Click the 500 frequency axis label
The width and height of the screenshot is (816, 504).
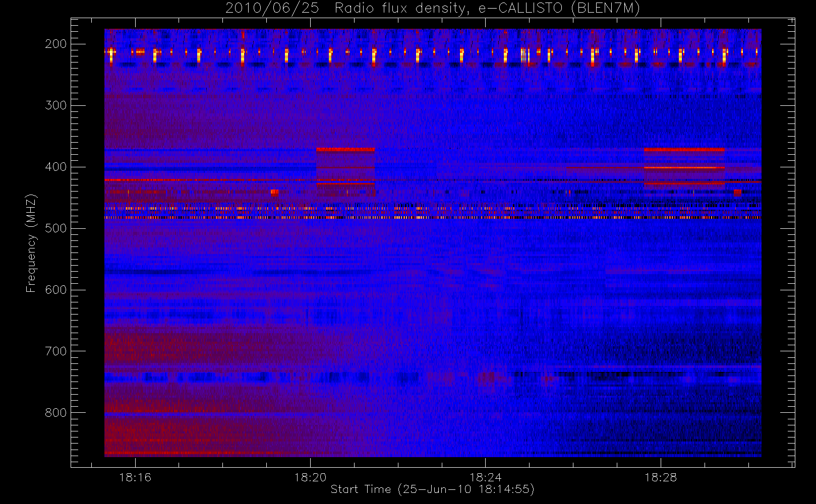[56, 228]
